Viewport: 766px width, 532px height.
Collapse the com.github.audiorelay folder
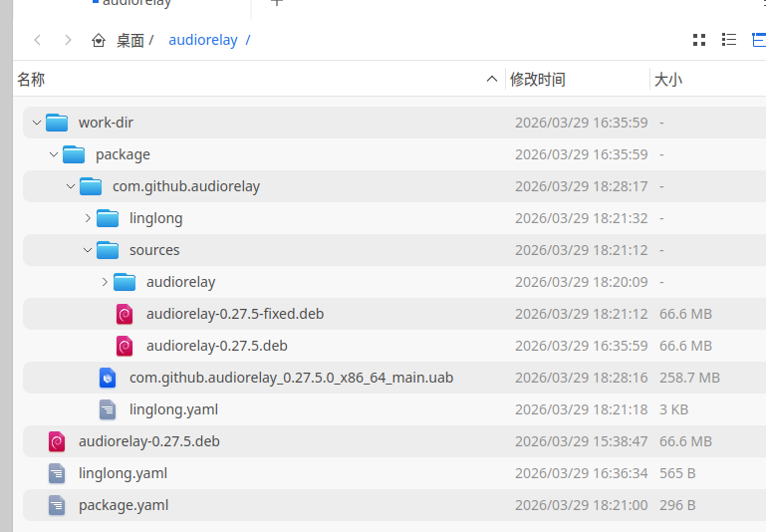[x=71, y=186]
